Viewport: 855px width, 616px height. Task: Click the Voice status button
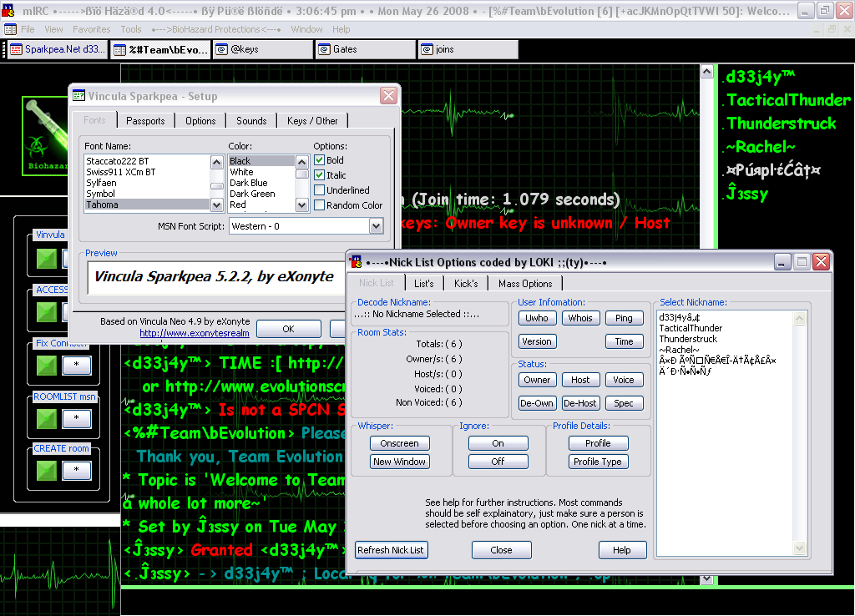(x=624, y=380)
